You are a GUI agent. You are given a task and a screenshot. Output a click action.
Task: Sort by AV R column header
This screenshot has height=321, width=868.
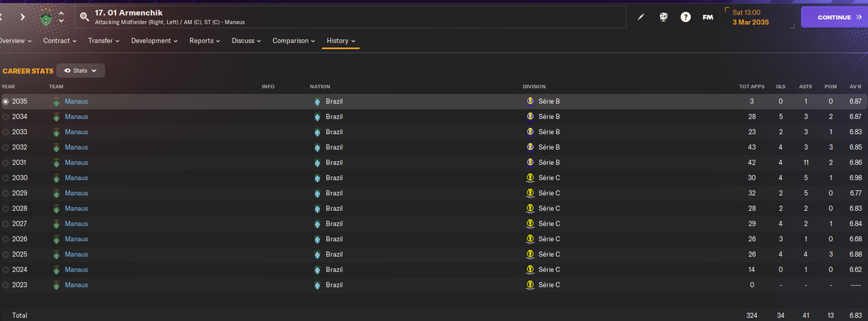point(855,87)
